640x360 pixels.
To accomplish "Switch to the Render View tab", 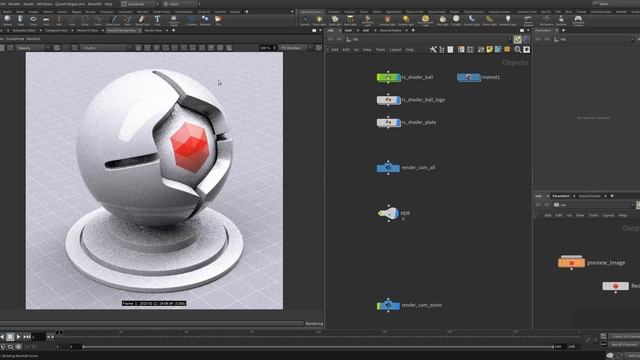I will pos(153,30).
